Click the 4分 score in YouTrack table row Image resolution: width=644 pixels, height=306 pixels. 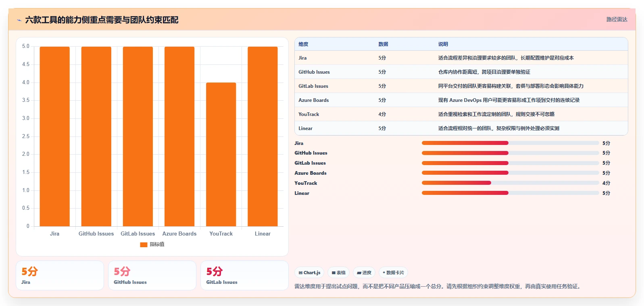point(382,114)
